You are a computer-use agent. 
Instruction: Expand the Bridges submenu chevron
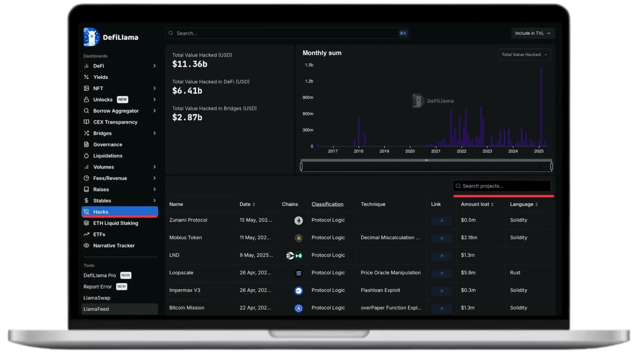(x=155, y=133)
